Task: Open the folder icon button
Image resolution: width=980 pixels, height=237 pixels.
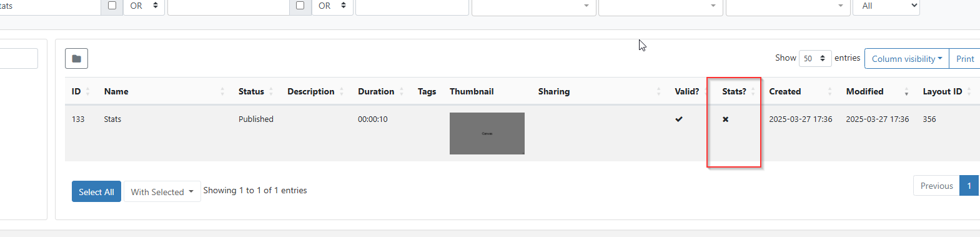Action: coord(76,58)
